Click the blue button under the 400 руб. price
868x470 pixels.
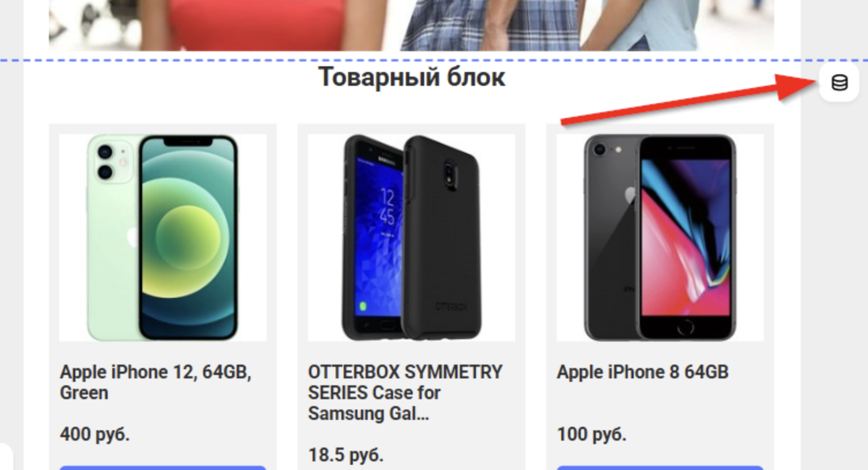click(x=163, y=468)
